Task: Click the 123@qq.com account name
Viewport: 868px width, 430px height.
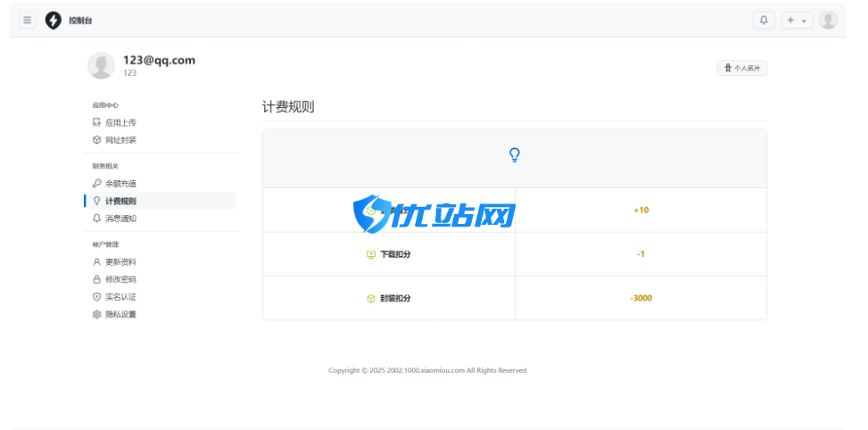Action: click(160, 61)
